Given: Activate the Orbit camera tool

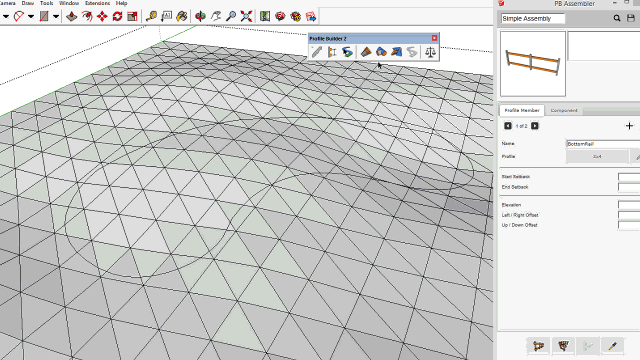Looking at the screenshot, I should (x=200, y=16).
